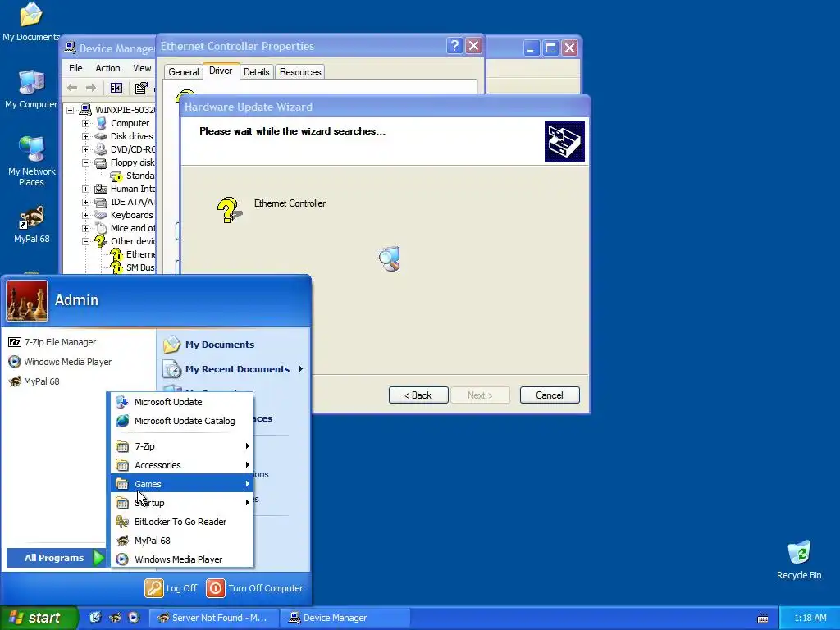This screenshot has width=840, height=630.
Task: Click the keyboard icon in system tray
Action: (763, 619)
